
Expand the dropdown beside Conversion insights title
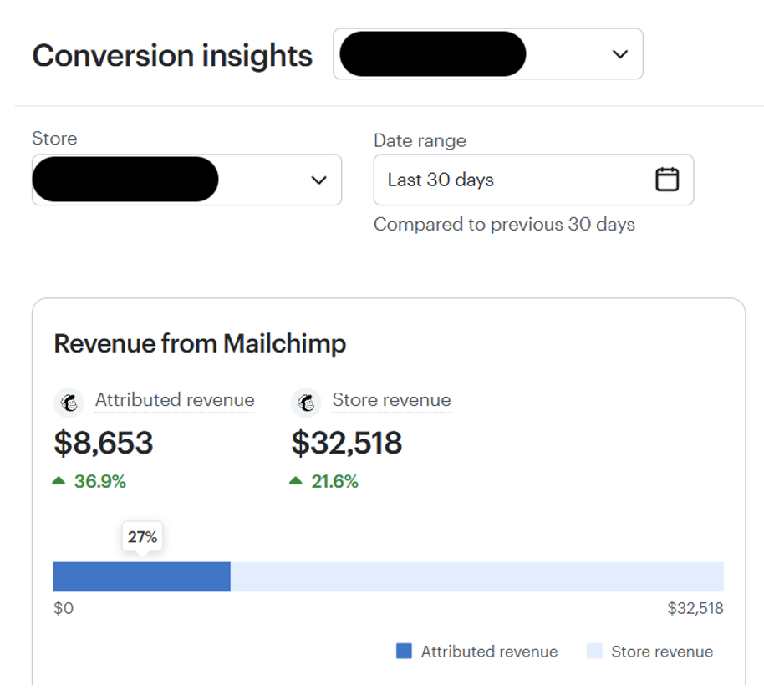point(619,54)
